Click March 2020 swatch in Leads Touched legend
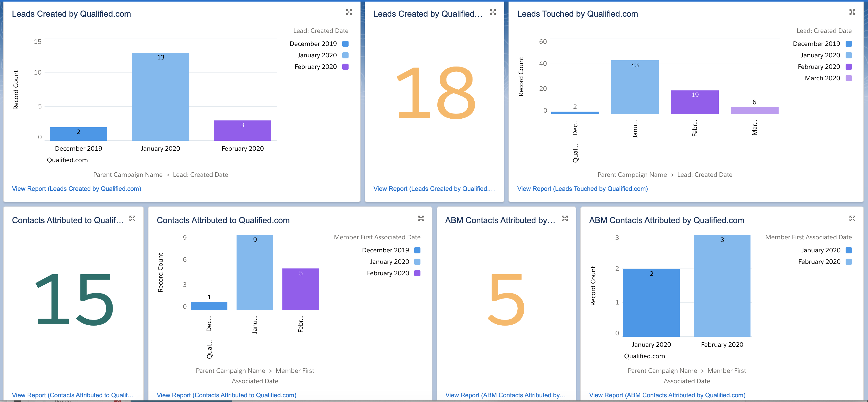Viewport: 868px width, 402px height. [x=849, y=78]
